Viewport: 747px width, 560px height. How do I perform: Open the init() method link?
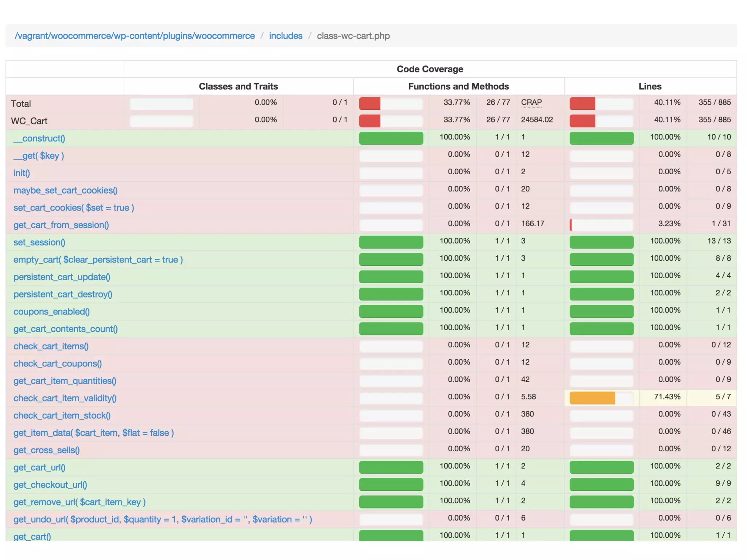click(x=22, y=173)
